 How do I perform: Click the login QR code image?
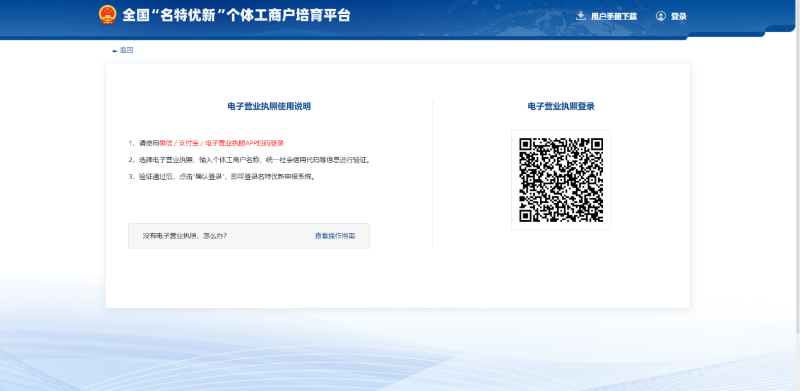click(x=561, y=180)
